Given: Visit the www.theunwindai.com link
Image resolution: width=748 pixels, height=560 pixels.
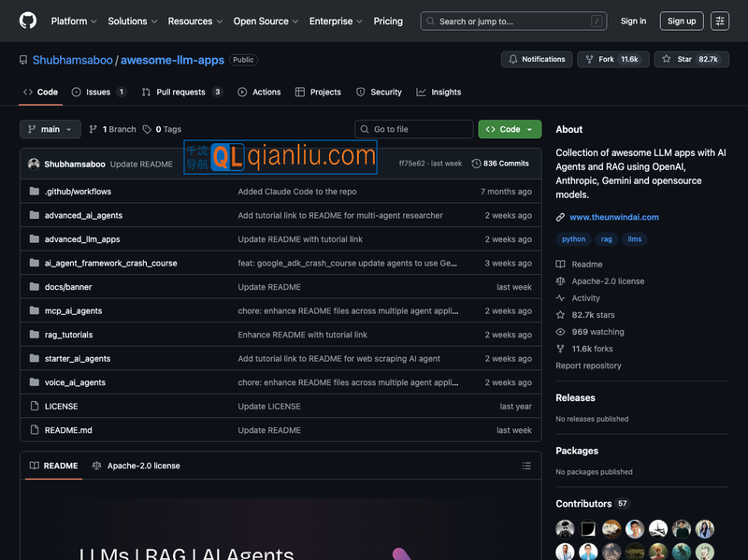Looking at the screenshot, I should coord(613,217).
